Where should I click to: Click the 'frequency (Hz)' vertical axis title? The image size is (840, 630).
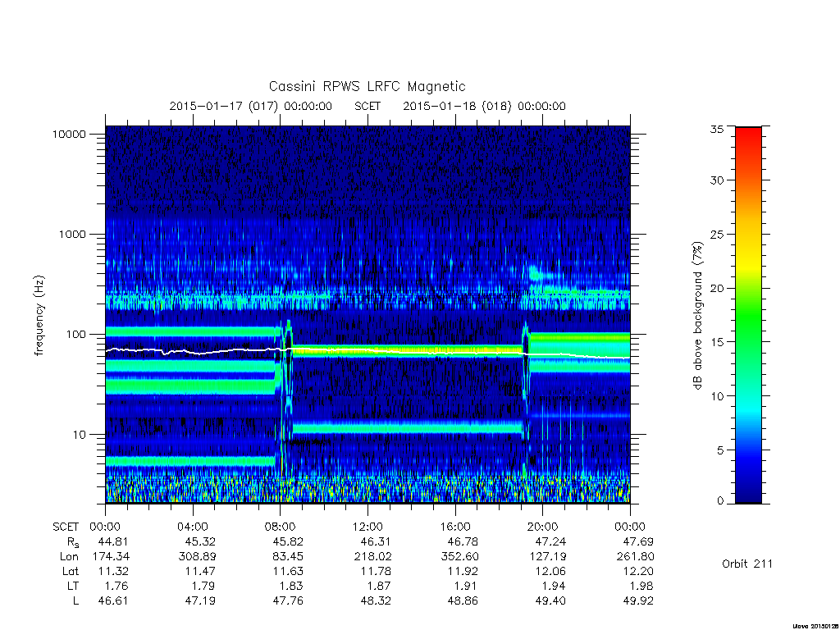(x=39, y=315)
